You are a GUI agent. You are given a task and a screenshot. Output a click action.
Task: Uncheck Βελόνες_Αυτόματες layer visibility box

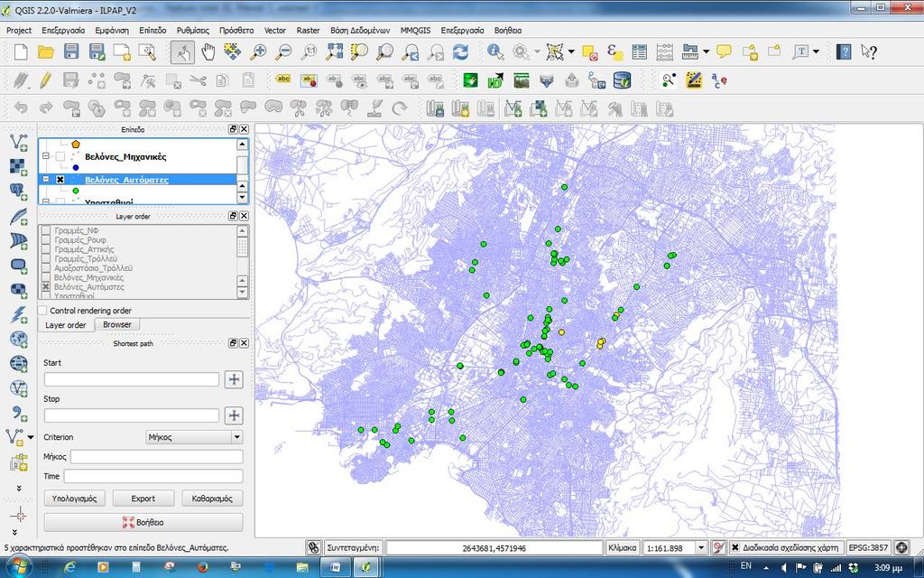click(x=60, y=180)
